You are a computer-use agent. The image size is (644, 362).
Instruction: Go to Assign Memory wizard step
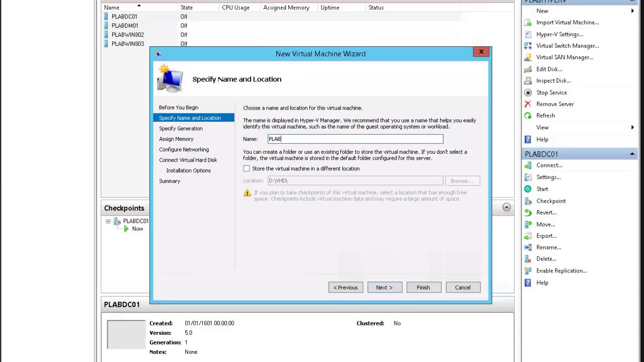coord(176,139)
